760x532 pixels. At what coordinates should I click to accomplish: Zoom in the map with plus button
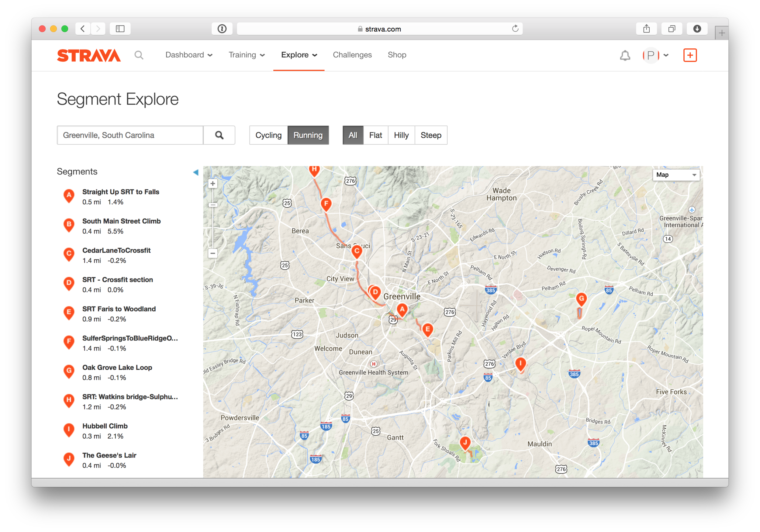coord(212,184)
